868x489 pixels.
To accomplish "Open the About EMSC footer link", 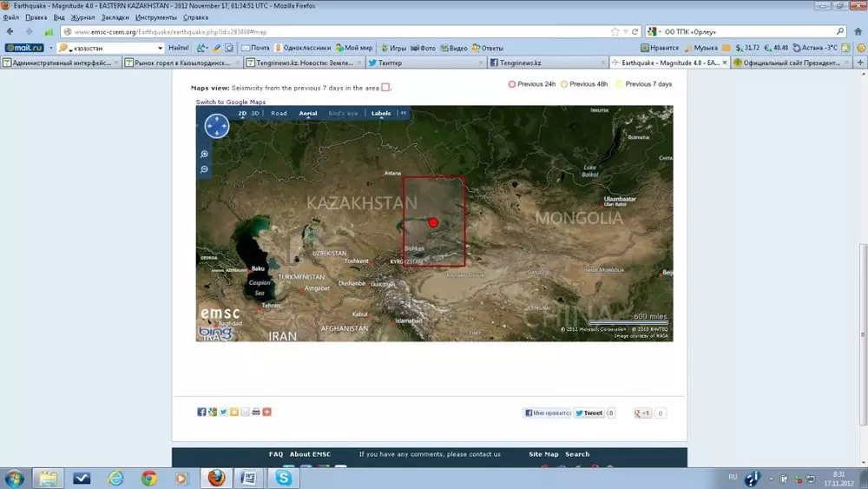I will coord(312,454).
